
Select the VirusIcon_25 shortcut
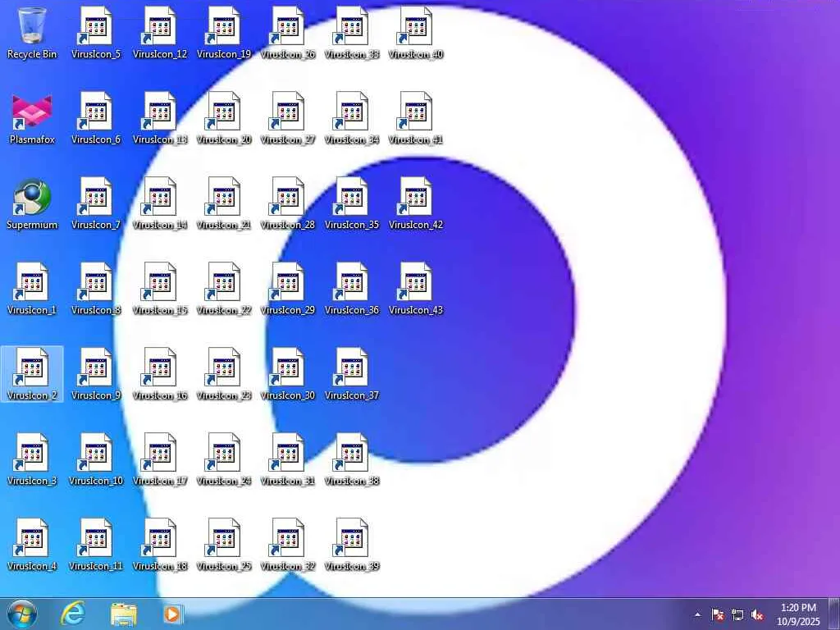224,545
